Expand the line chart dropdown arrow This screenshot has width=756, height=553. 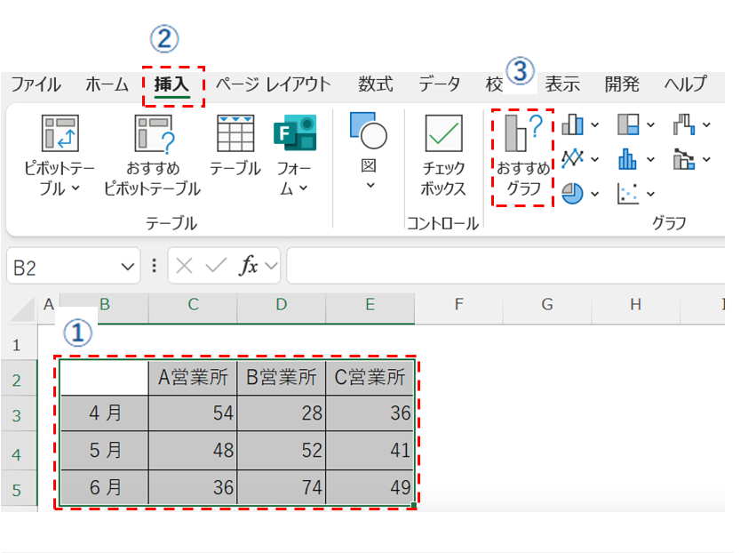[594, 159]
